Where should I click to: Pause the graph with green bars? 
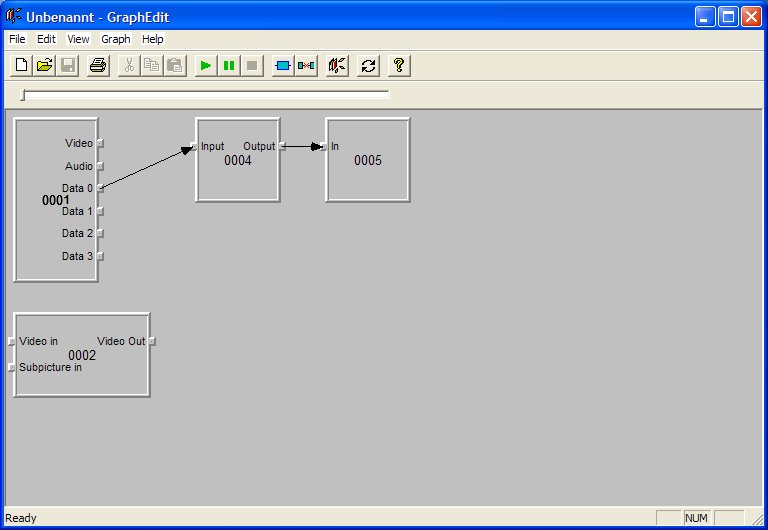229,65
